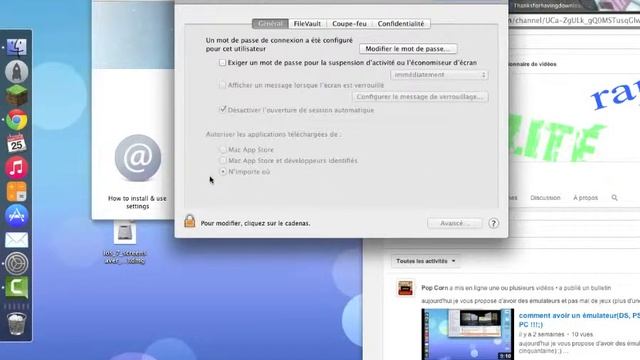This screenshot has height=360, width=640.
Task: Click 'Configurer le message de verrouillage...'
Action: [420, 97]
